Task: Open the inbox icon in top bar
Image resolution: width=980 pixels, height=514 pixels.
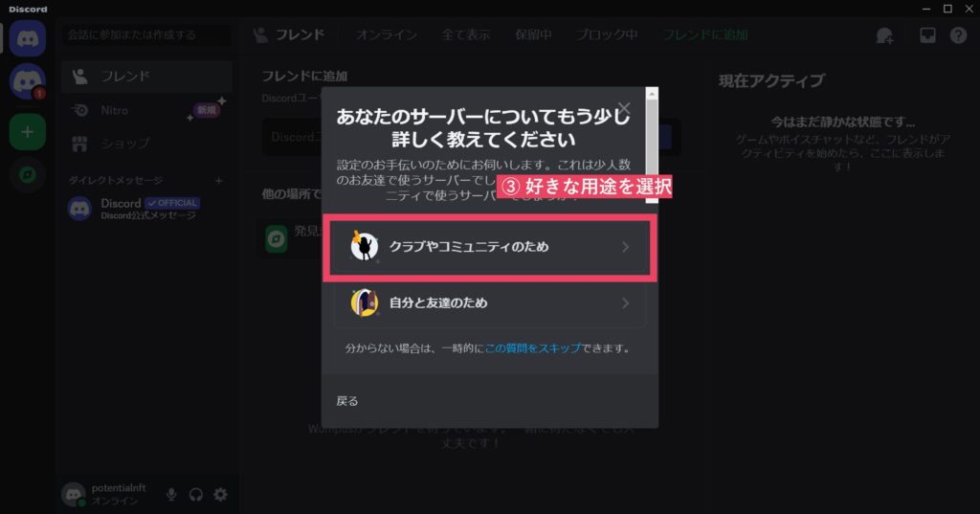Action: click(x=927, y=35)
